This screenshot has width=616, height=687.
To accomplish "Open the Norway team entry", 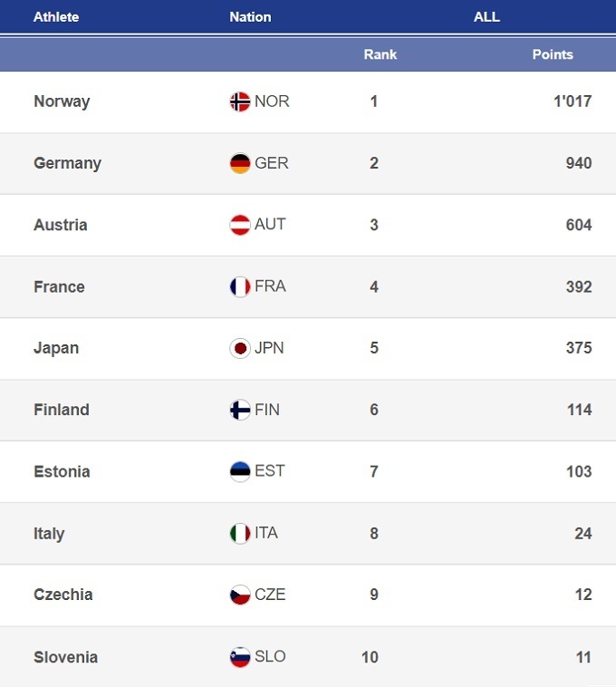I will 62,102.
